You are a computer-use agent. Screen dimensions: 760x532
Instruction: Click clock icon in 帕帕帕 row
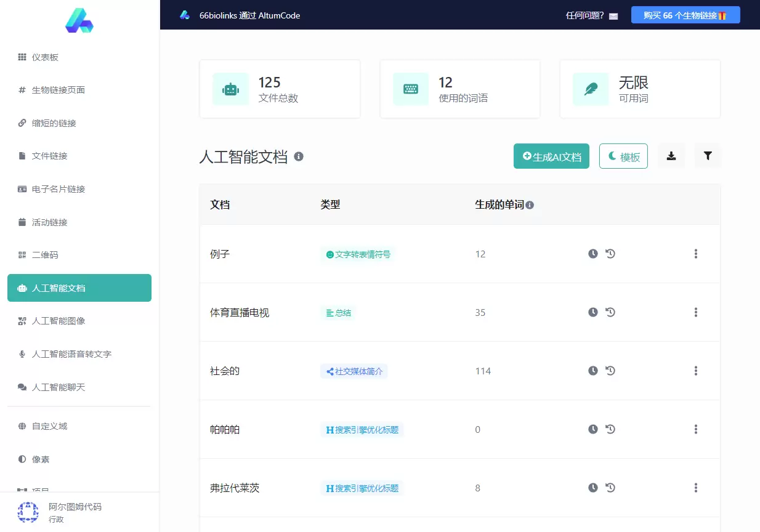593,429
